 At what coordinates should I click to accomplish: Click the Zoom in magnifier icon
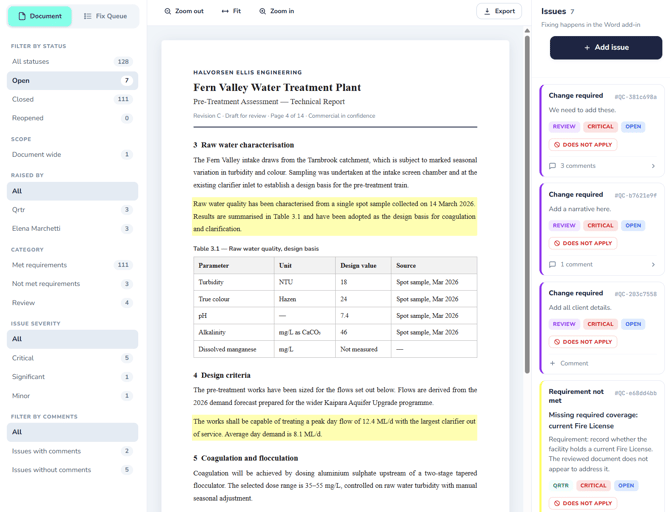[x=262, y=11]
